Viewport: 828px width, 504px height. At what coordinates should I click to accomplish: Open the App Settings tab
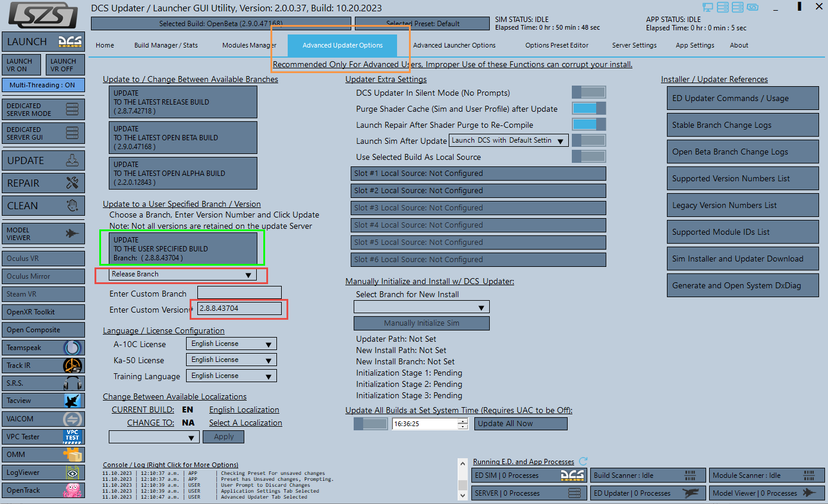click(x=695, y=45)
